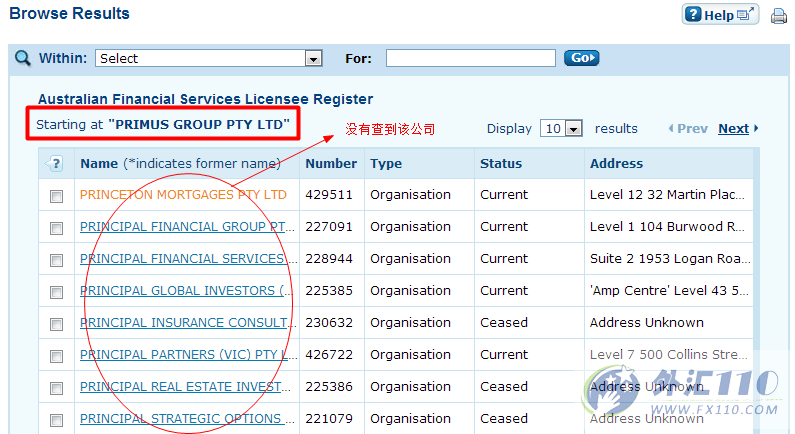Open PRINCIPAL REAL ESTATE INVEST link

point(186,386)
